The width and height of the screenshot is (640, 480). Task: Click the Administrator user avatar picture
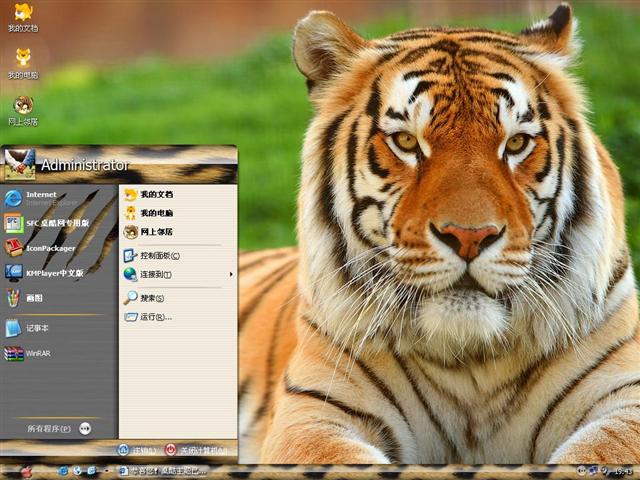(20, 164)
